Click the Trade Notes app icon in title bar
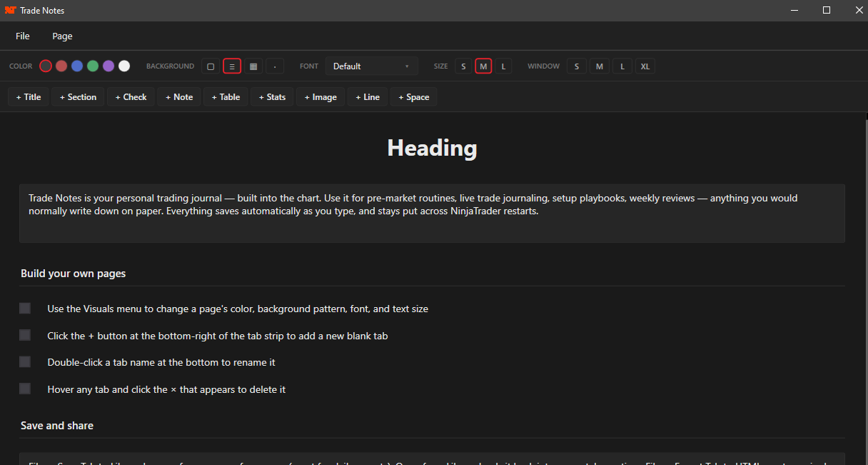The width and height of the screenshot is (868, 465). pos(10,11)
